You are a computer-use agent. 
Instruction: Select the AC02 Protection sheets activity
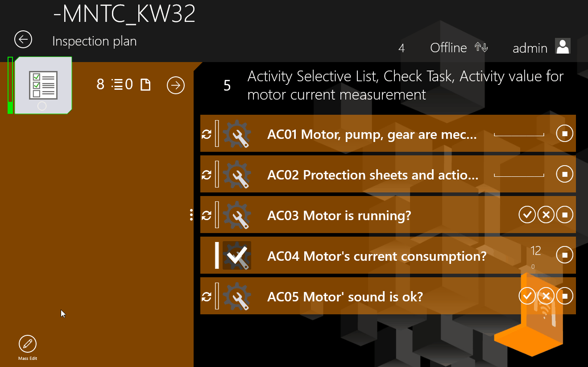point(373,175)
